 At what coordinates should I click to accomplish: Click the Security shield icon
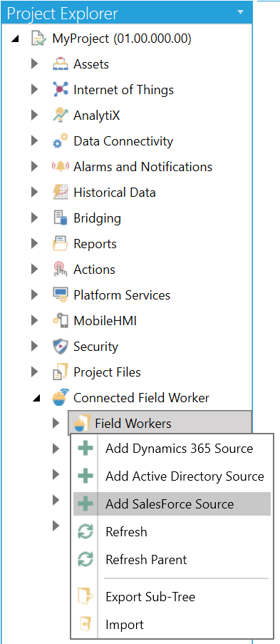point(61,346)
